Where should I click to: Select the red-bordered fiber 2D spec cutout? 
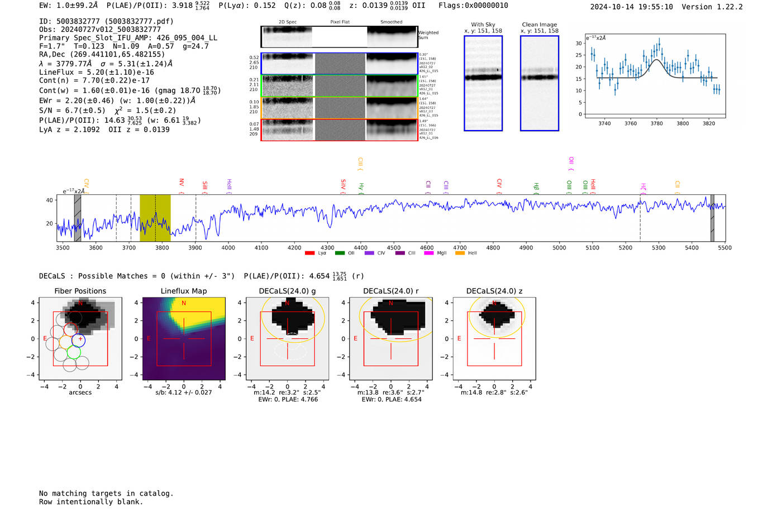tap(339, 130)
